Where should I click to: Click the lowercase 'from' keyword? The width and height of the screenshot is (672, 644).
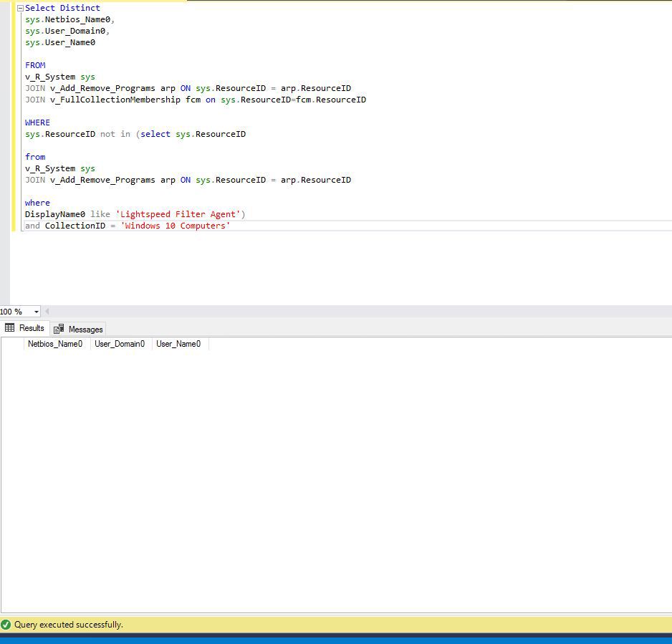35,157
